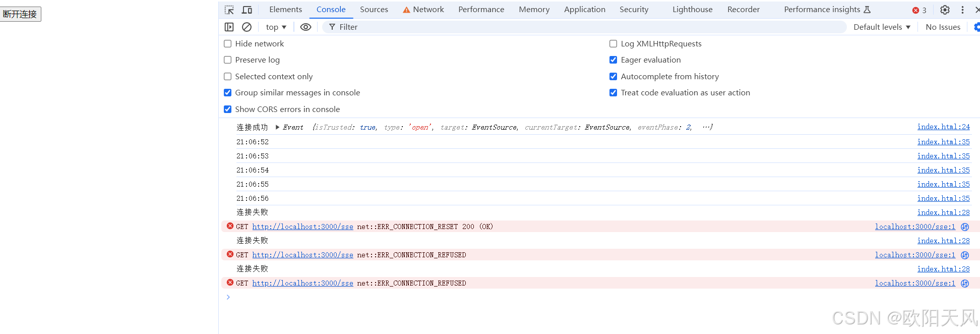Enable Selected context only checkbox
The image size is (980, 334).
coord(228,77)
